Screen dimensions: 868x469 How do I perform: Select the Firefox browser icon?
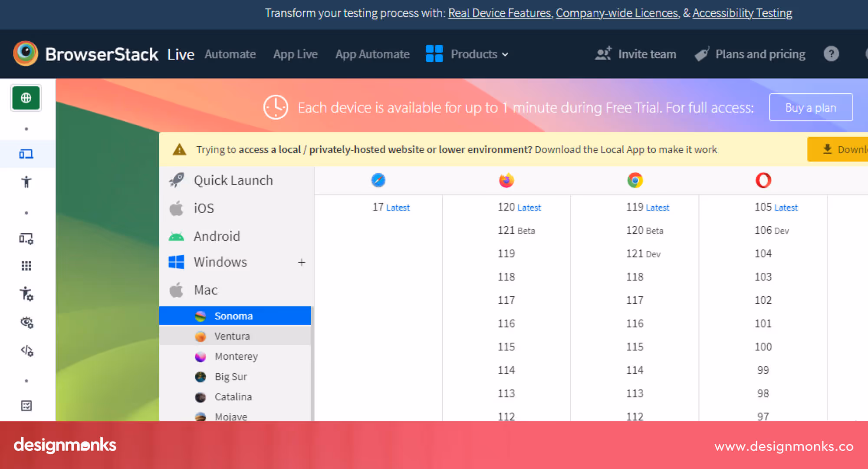[506, 180]
